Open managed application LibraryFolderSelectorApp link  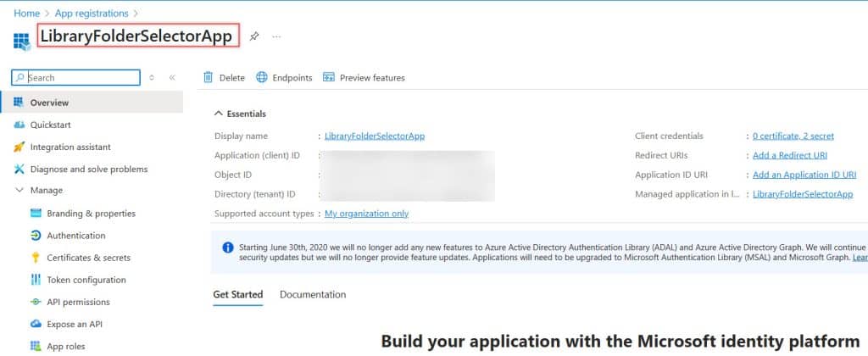tap(803, 194)
